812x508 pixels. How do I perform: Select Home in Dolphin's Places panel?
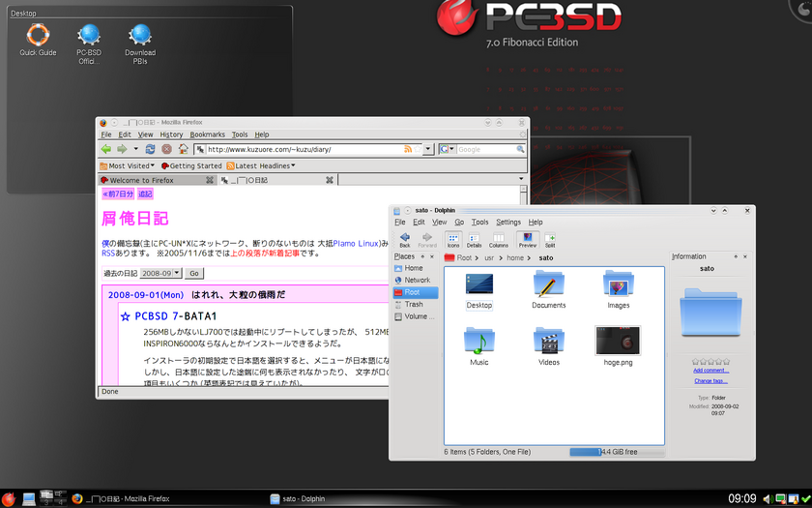pyautogui.click(x=416, y=268)
